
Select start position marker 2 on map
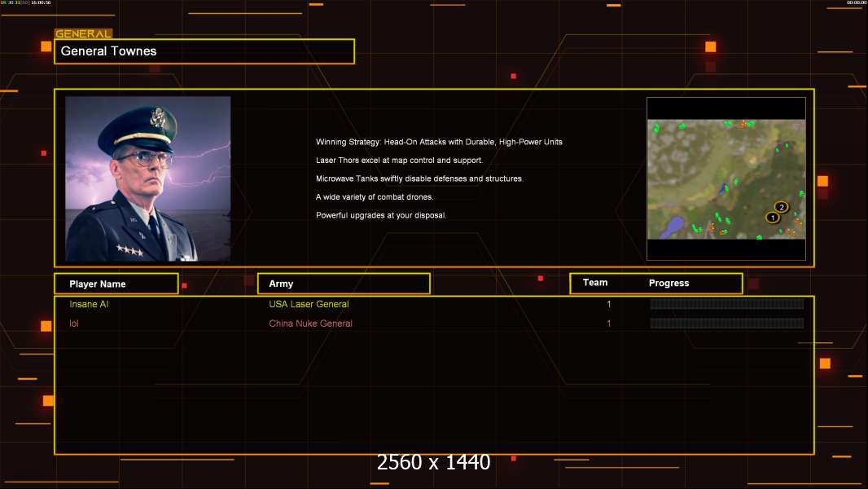pyautogui.click(x=781, y=207)
